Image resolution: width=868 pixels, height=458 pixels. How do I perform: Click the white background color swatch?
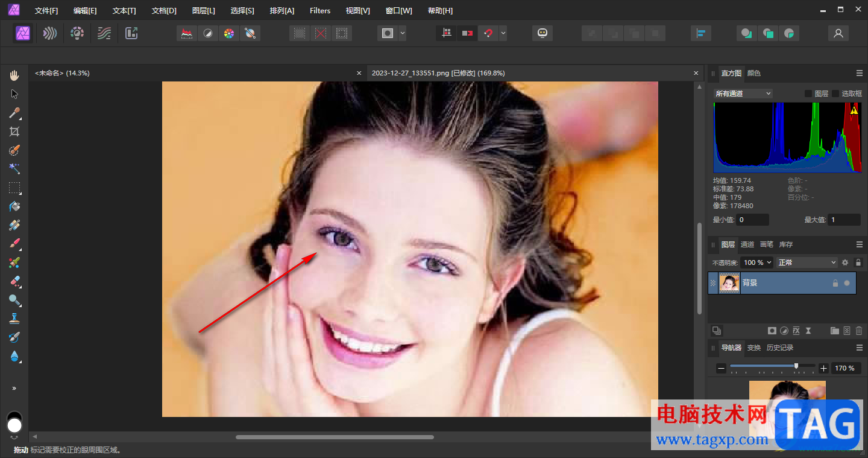[14, 426]
